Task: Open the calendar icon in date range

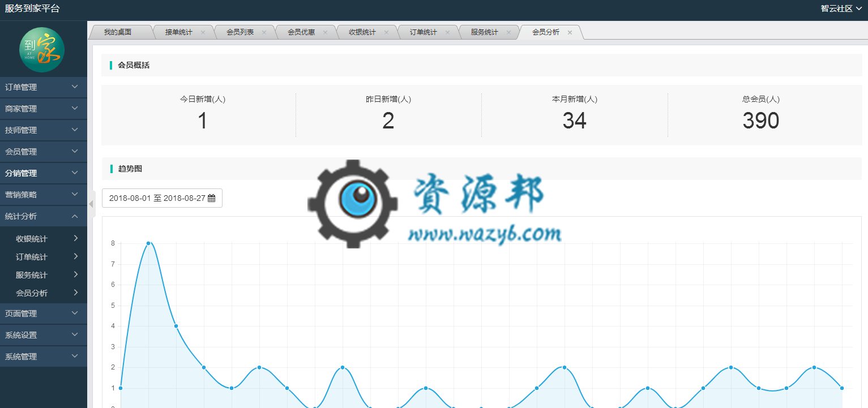Action: point(212,198)
